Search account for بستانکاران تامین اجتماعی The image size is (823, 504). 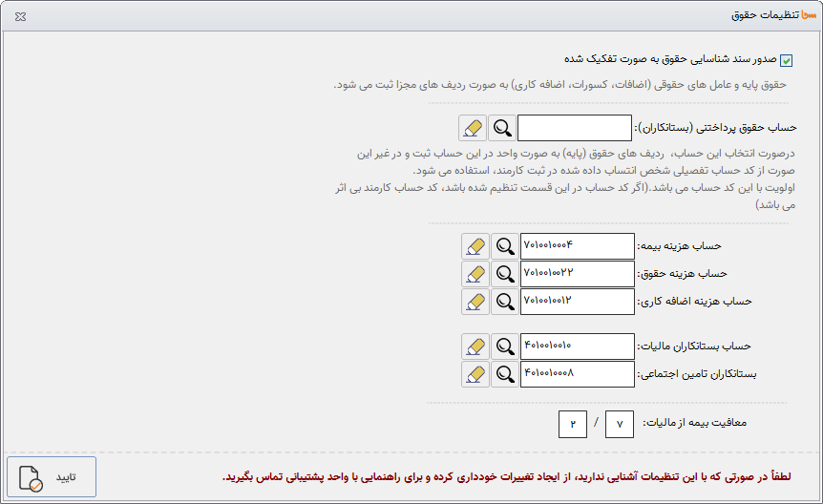(x=505, y=374)
